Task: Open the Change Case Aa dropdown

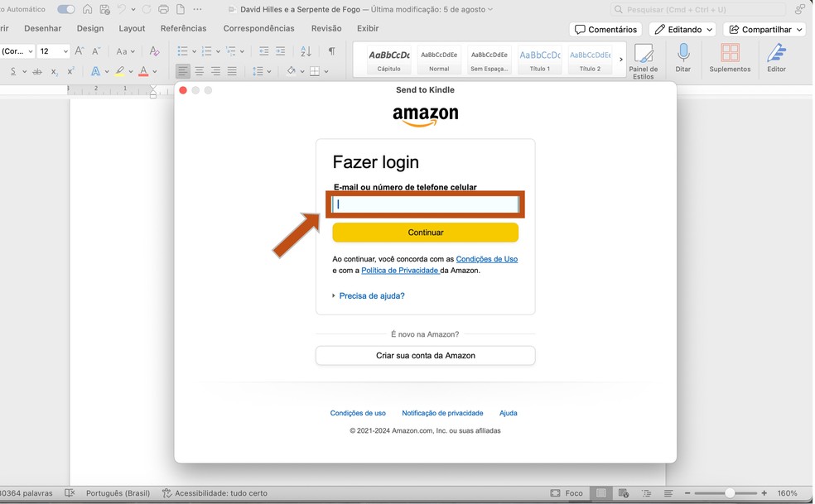Action: point(125,51)
